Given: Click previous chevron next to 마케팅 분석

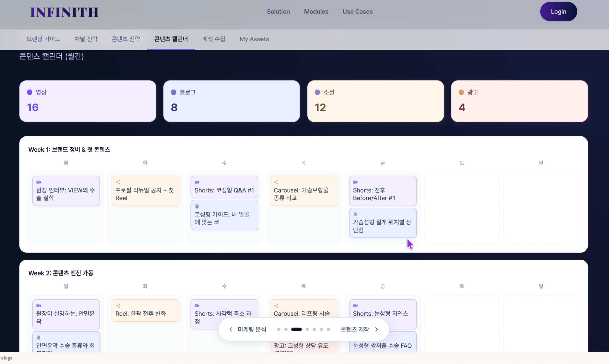Looking at the screenshot, I should click(x=231, y=329).
